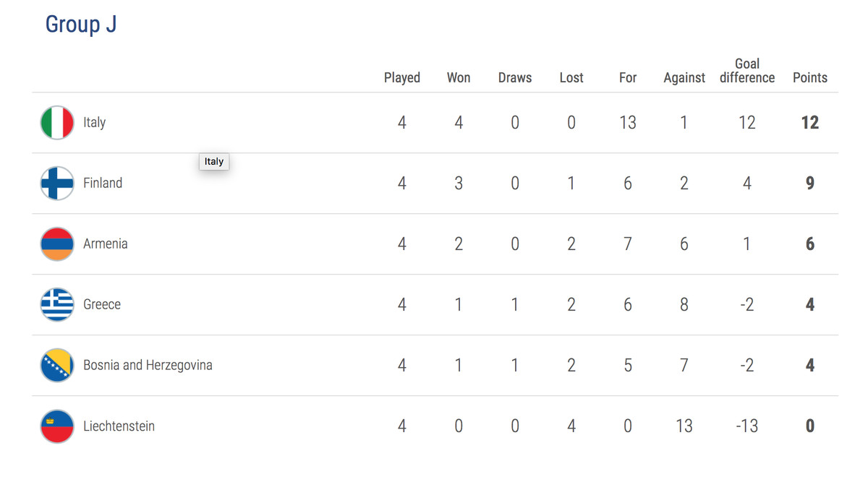Click the Italy flag icon

point(57,123)
